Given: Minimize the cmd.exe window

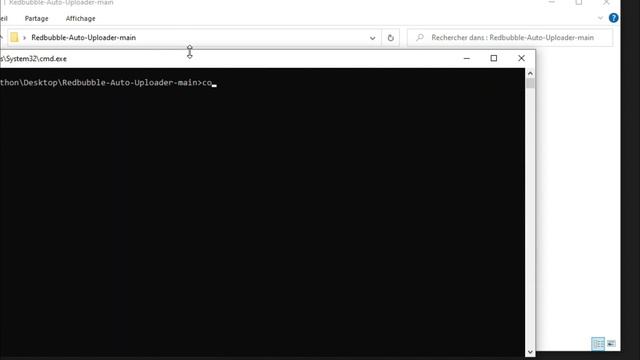Looking at the screenshot, I should (467, 58).
